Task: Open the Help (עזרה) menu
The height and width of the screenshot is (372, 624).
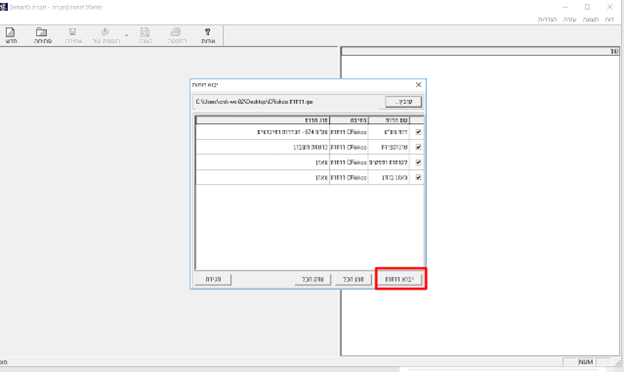Action: click(x=569, y=19)
